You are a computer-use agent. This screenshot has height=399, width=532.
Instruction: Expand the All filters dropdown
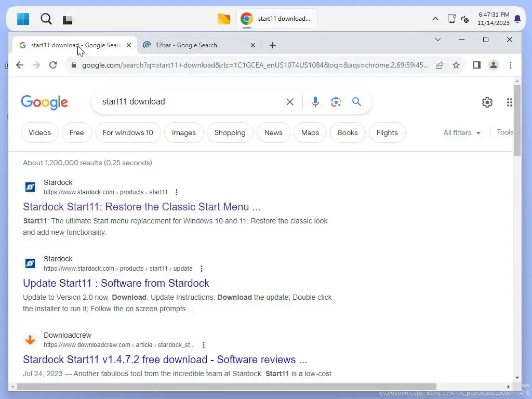pos(462,132)
